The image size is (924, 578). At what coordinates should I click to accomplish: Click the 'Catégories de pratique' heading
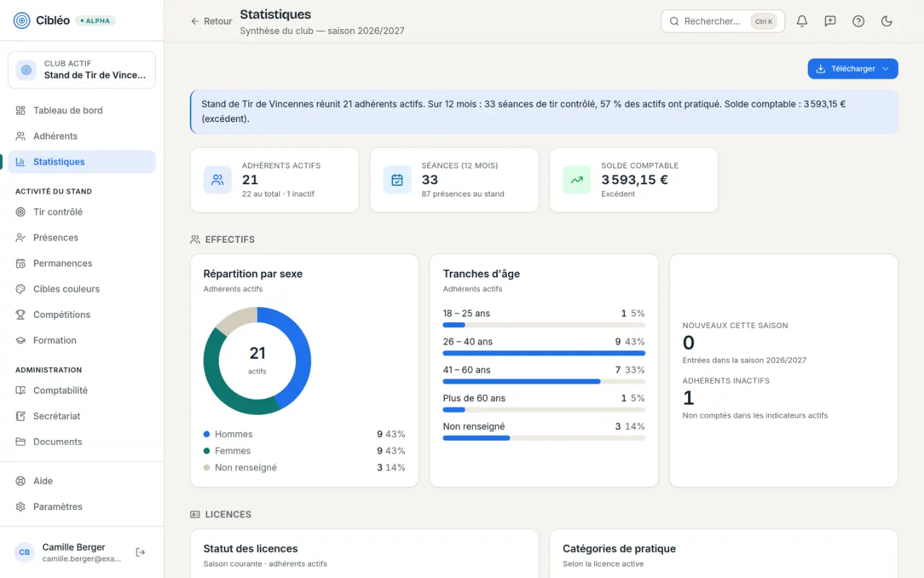click(619, 549)
